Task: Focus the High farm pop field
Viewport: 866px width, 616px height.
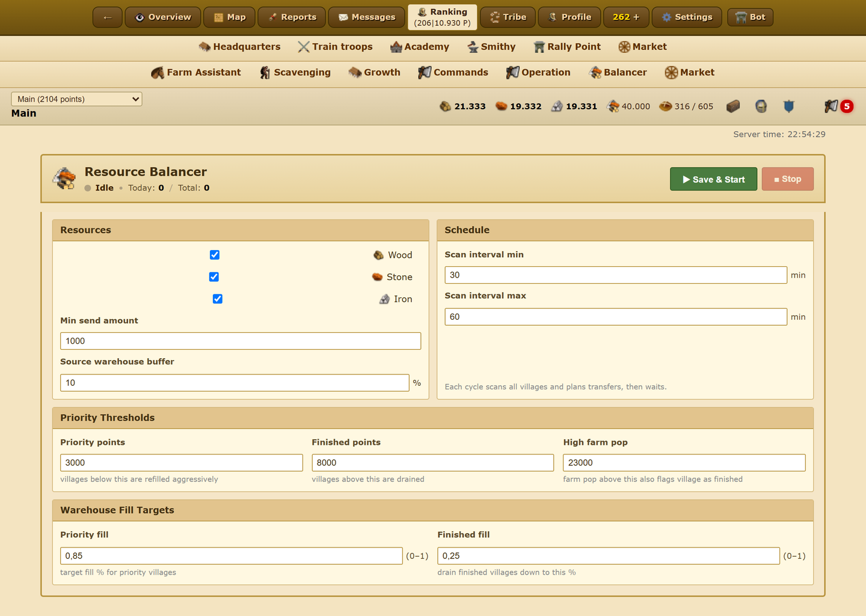Action: (x=684, y=463)
